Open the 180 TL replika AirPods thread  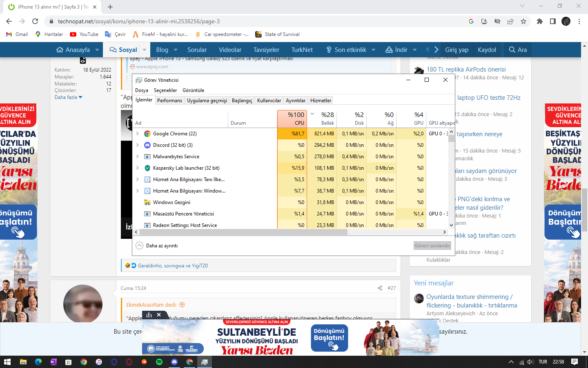point(466,70)
